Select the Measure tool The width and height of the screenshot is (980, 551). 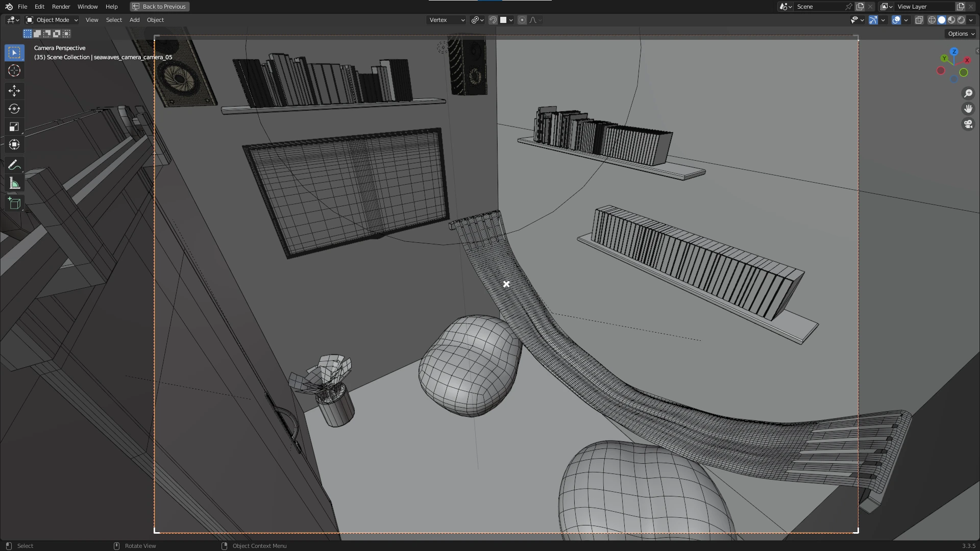[14, 183]
